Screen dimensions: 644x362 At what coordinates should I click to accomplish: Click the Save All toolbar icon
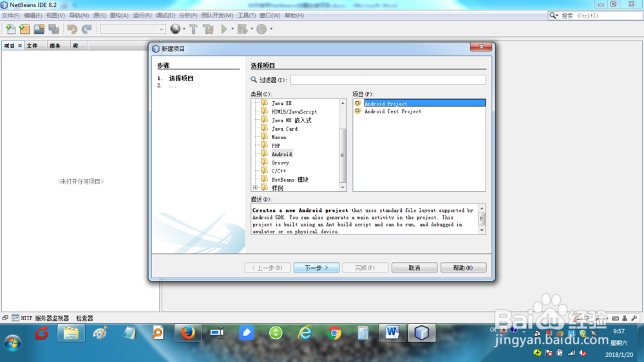coord(53,29)
